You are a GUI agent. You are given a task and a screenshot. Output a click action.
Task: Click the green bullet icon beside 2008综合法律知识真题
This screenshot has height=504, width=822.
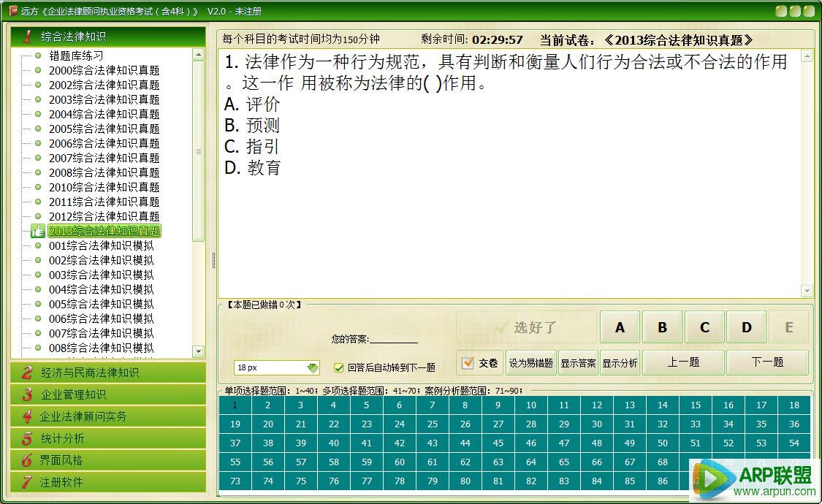[x=38, y=172]
